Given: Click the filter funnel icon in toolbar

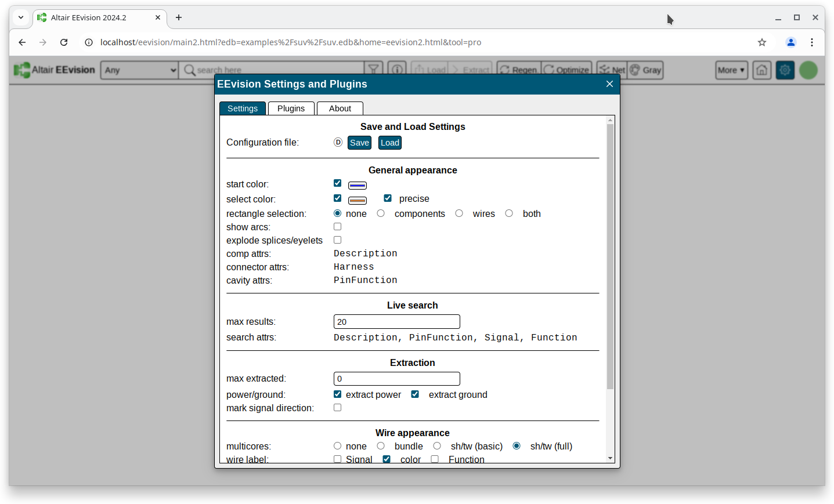Looking at the screenshot, I should click(x=374, y=70).
